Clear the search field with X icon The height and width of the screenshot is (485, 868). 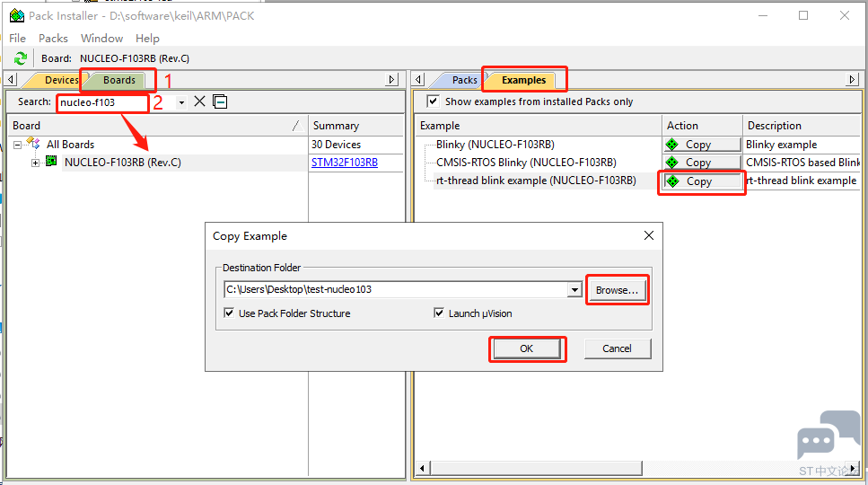(200, 101)
